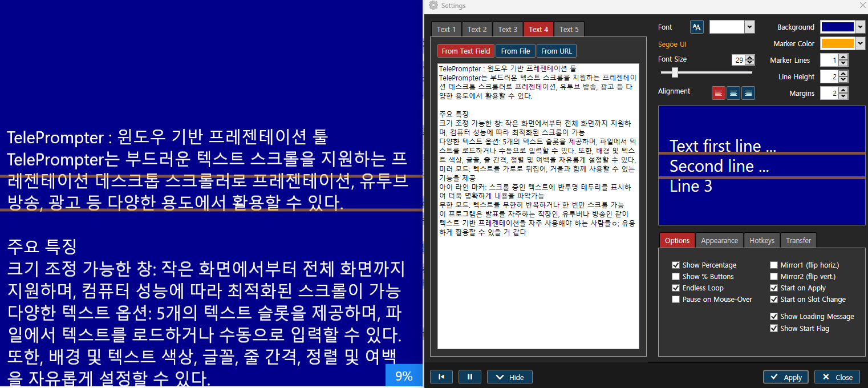
Task: Switch to the Text 5 slot tab
Action: [569, 29]
